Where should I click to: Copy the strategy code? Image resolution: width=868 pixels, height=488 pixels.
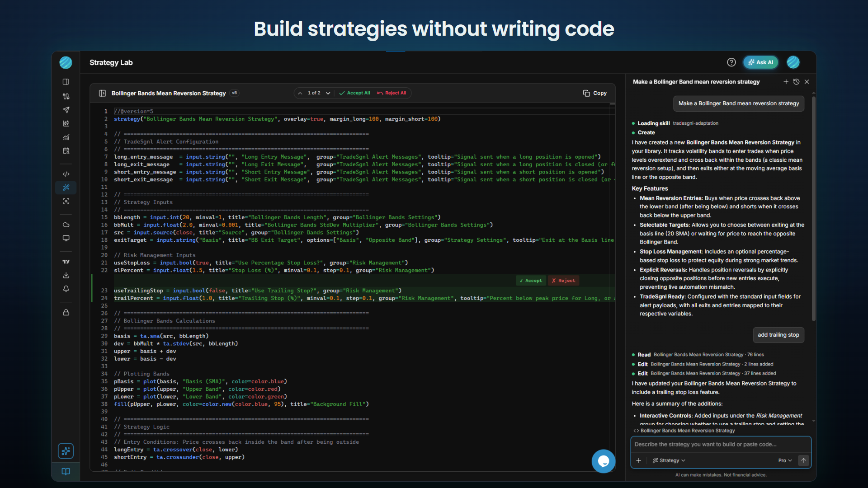pos(595,93)
